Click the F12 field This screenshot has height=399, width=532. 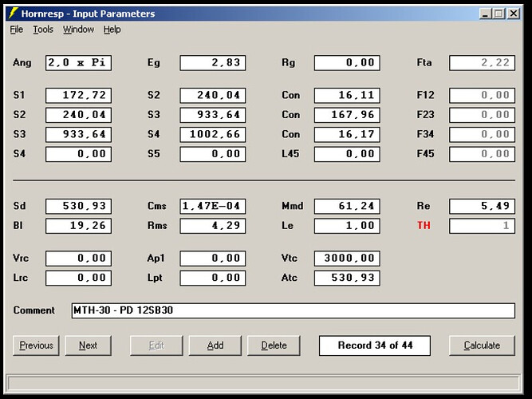[482, 96]
